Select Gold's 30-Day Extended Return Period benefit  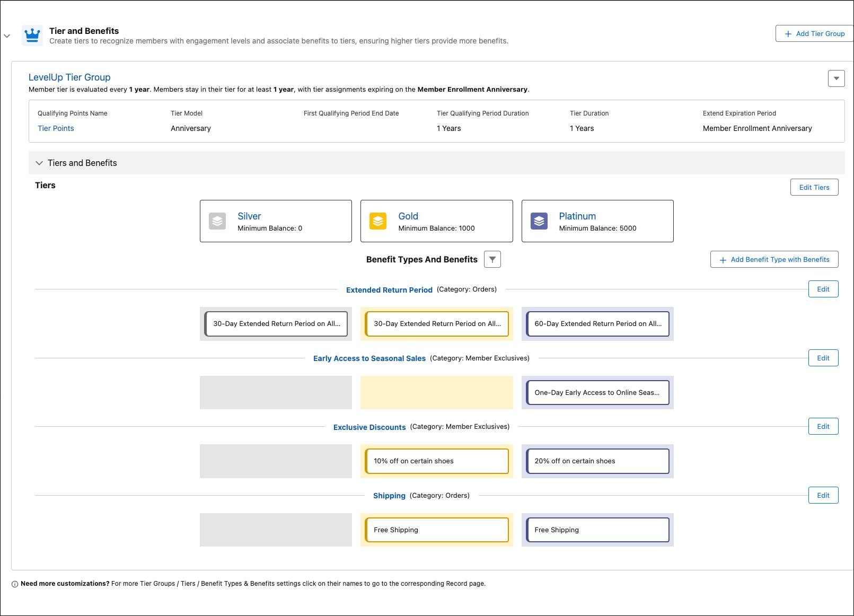[x=437, y=324]
